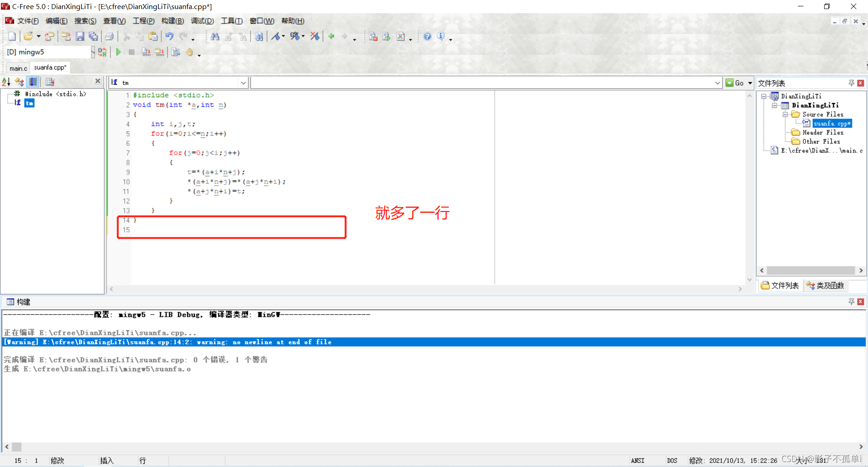Viewport: 868px width, 467px height.
Task: Click the Go button
Action: pos(735,83)
